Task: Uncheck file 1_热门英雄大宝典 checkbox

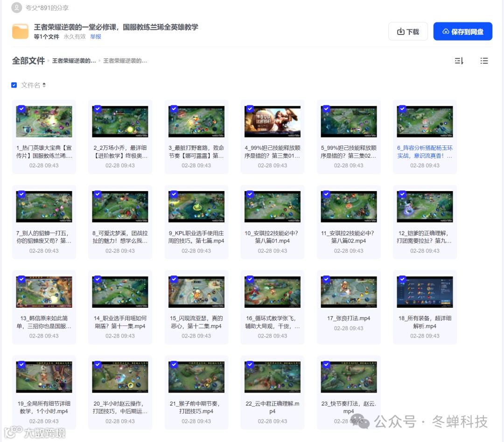Action: point(21,109)
